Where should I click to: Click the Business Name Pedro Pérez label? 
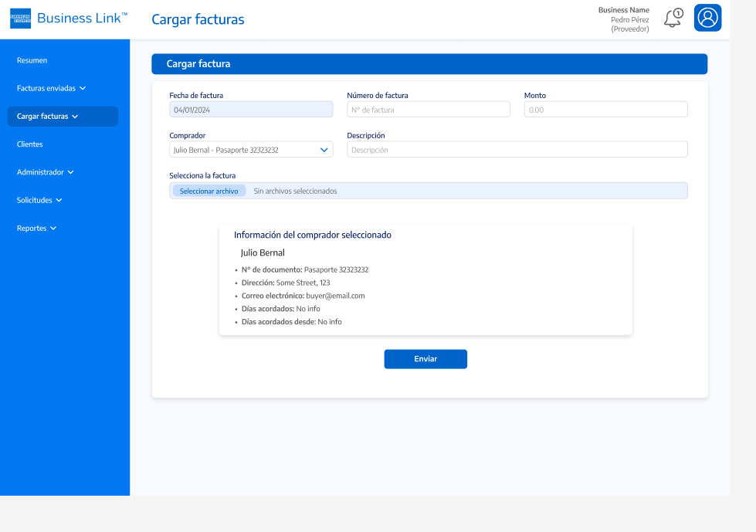[624, 19]
